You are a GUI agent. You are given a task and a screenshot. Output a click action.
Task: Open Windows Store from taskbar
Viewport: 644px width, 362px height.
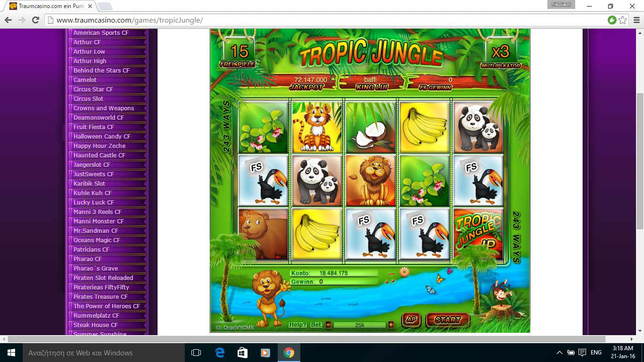[242, 353]
